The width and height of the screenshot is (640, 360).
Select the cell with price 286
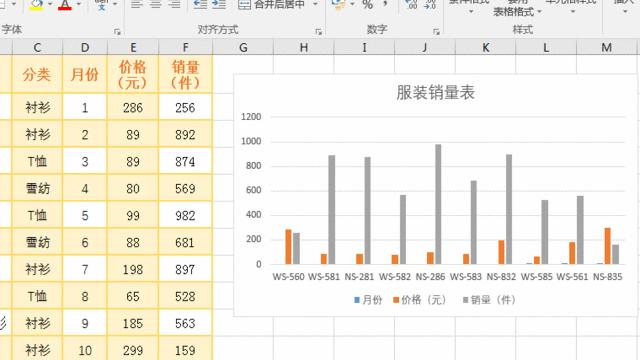point(133,107)
